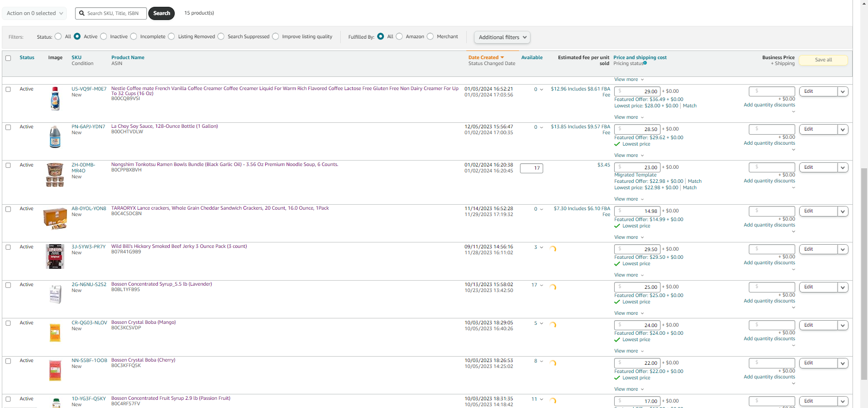Viewport: 868px width, 408px height.
Task: Open the La Choy Soy Sauce product link
Action: [x=165, y=126]
